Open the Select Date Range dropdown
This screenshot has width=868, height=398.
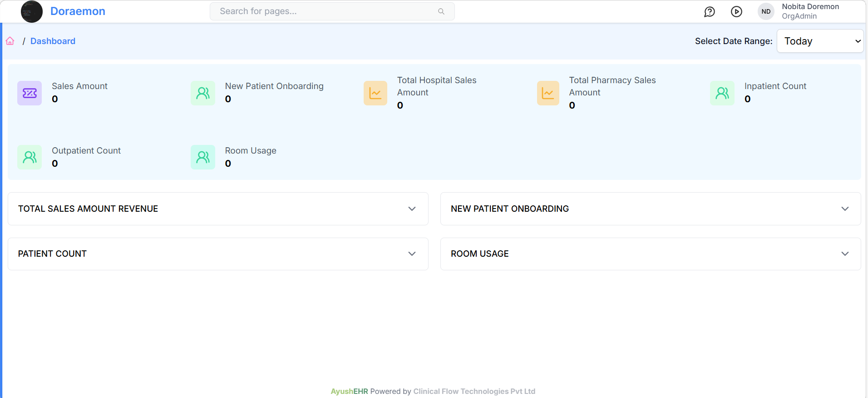(820, 41)
